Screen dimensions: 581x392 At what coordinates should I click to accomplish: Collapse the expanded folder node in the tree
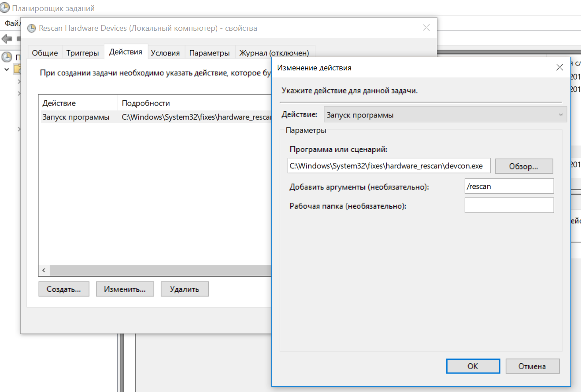(x=7, y=70)
